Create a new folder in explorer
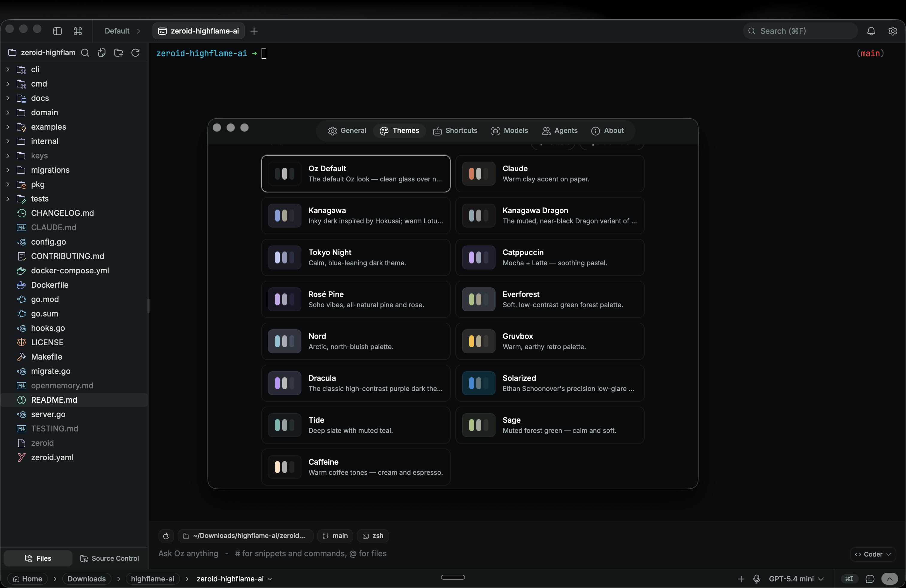Image resolution: width=906 pixels, height=588 pixels. 118,52
